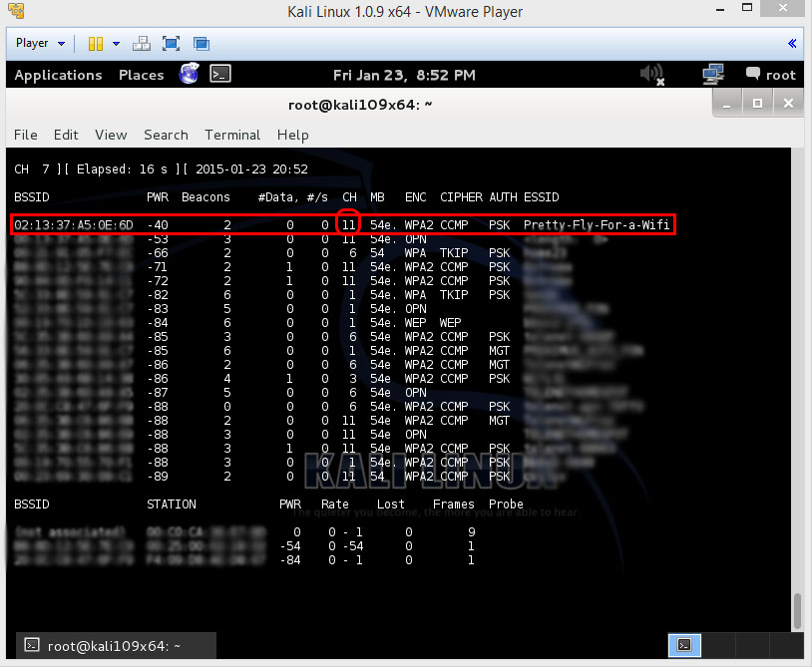Enter full screen mode in VMware Player
812x667 pixels.
coord(171,44)
